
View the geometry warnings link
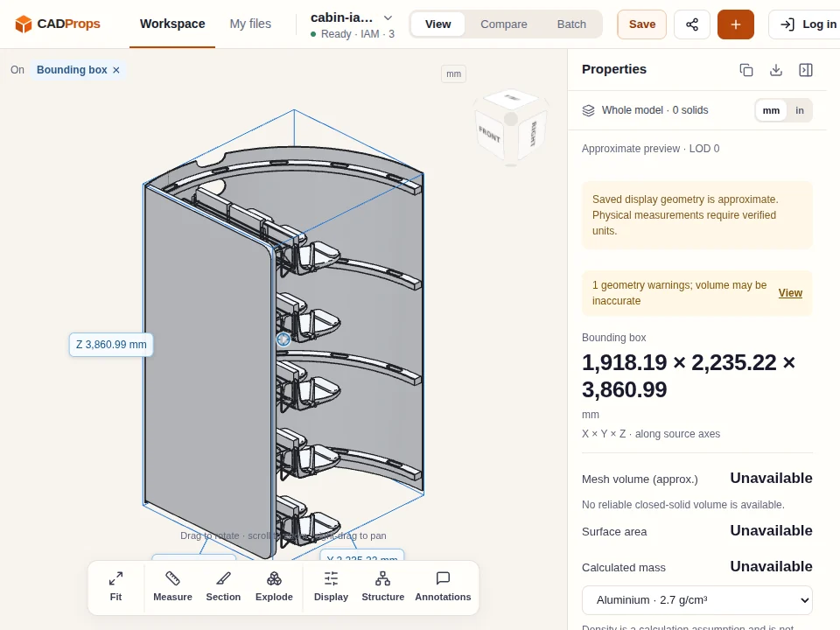(x=790, y=293)
